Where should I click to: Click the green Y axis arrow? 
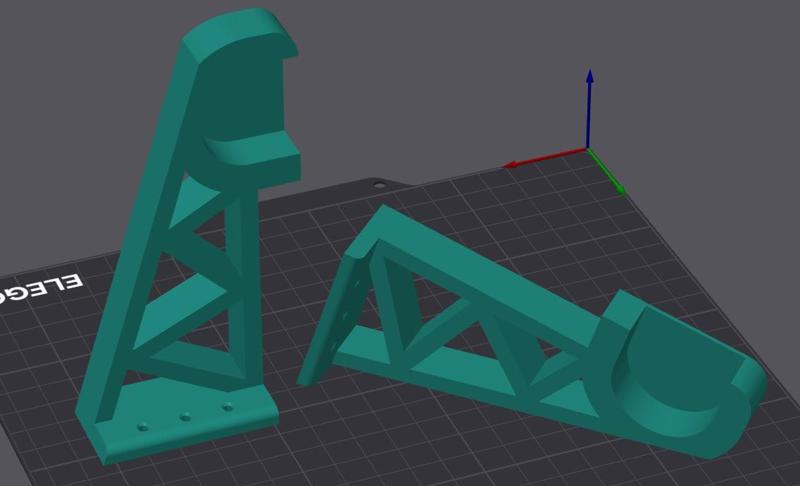tap(607, 172)
